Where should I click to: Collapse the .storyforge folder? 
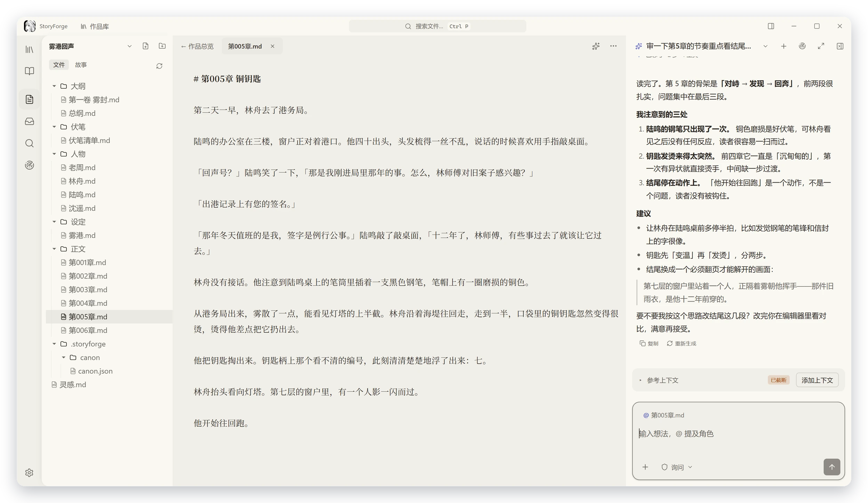[54, 344]
